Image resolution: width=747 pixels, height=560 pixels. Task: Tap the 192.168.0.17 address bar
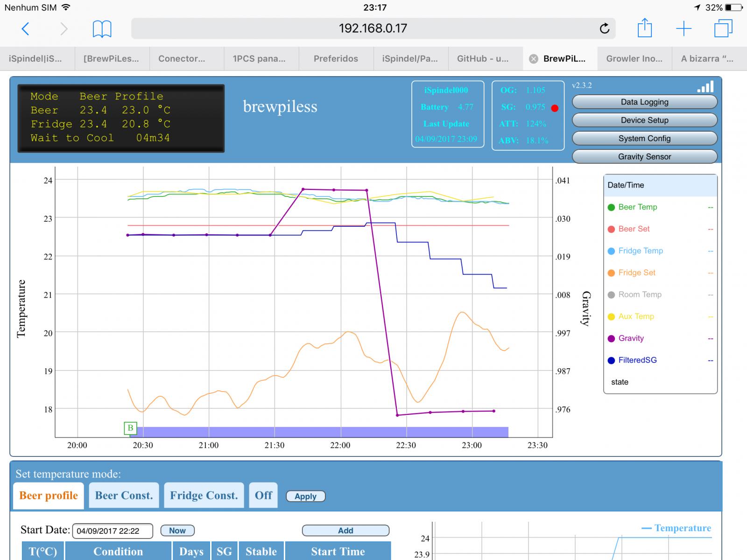373,28
